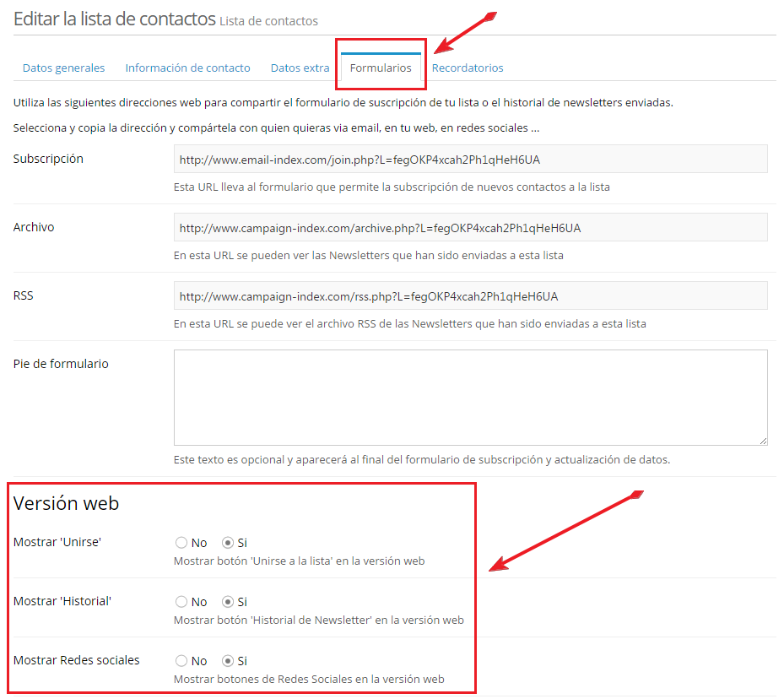Click the RSS URL field
The width and height of the screenshot is (784, 699).
click(x=471, y=296)
